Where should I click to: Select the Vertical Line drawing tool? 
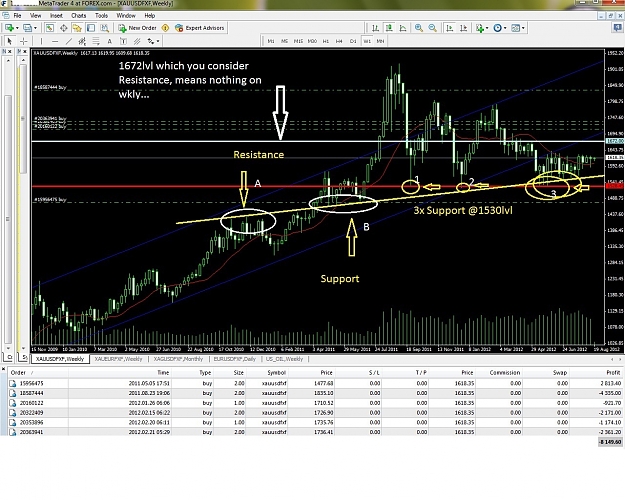(41, 41)
